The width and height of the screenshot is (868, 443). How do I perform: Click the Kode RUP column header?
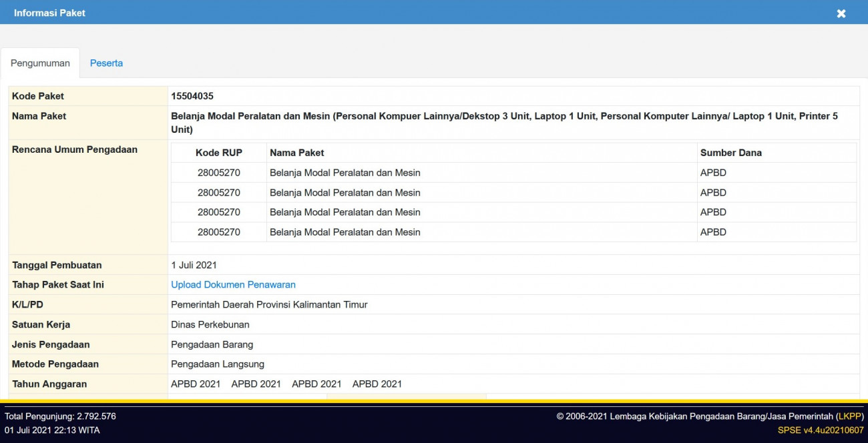[x=219, y=152]
